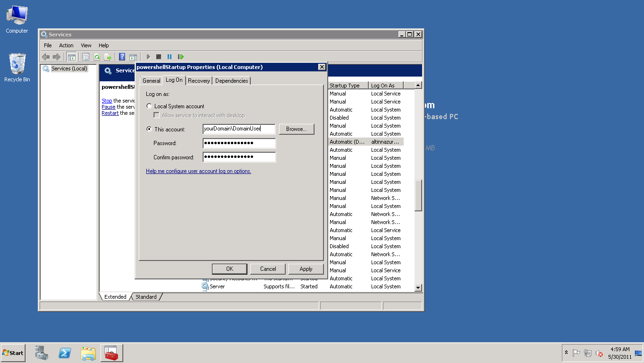Click the Pause Service toolbar icon
644x363 pixels.
[169, 57]
